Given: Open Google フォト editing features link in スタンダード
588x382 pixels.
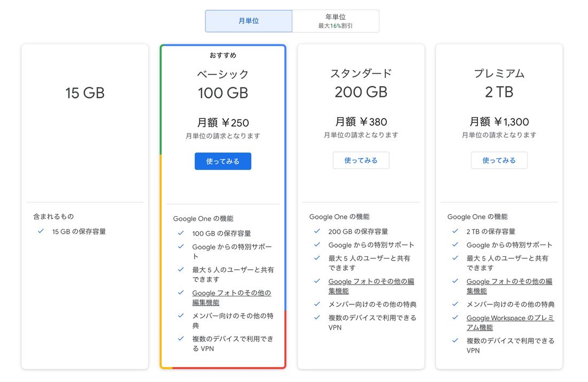Looking at the screenshot, I should 371,286.
